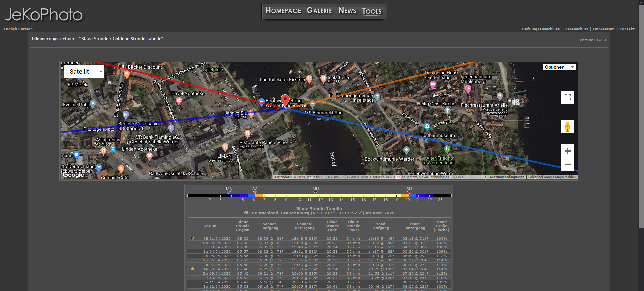644x291 pixels.
Task: Click the Ristorante Pane e Vino pin
Action: pos(247,134)
